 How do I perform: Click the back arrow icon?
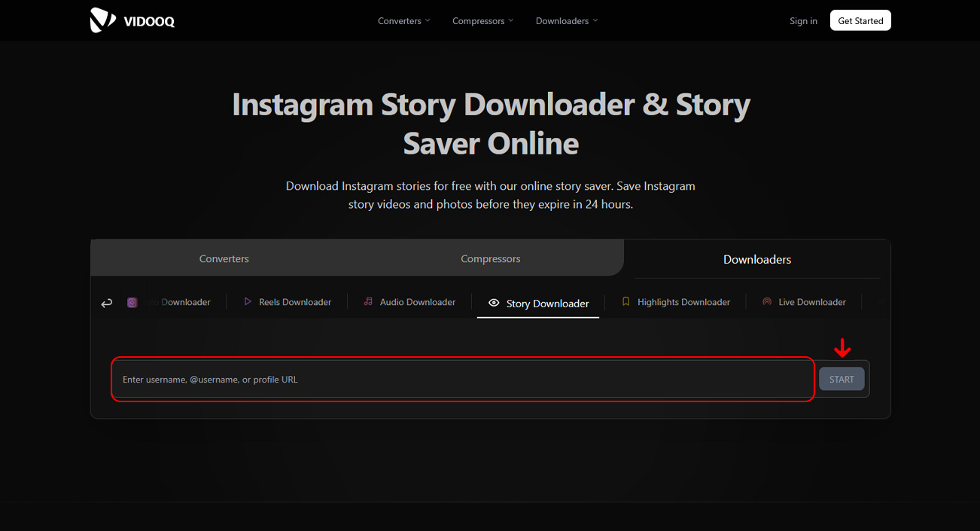tap(107, 303)
